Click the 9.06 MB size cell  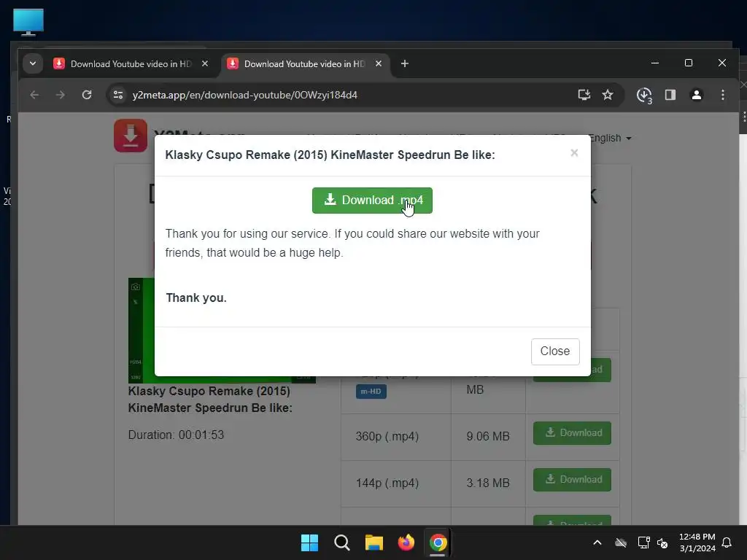coord(488,436)
